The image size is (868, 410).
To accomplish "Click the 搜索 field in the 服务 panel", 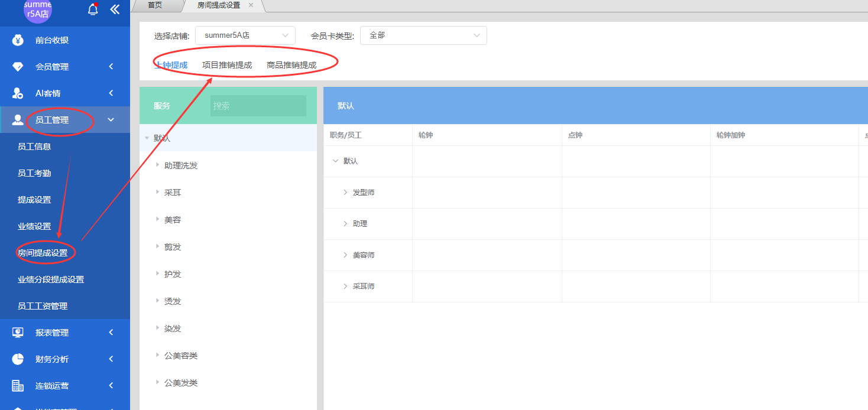I will pos(258,106).
